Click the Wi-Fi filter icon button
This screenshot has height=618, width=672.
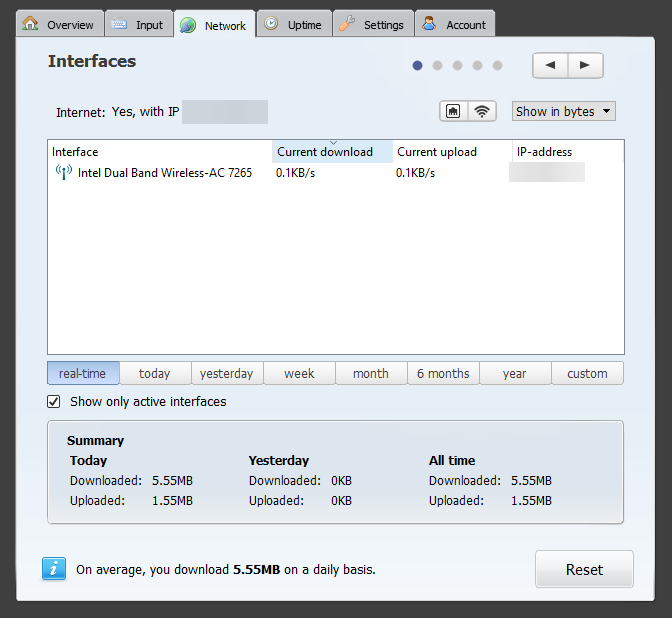pos(483,112)
